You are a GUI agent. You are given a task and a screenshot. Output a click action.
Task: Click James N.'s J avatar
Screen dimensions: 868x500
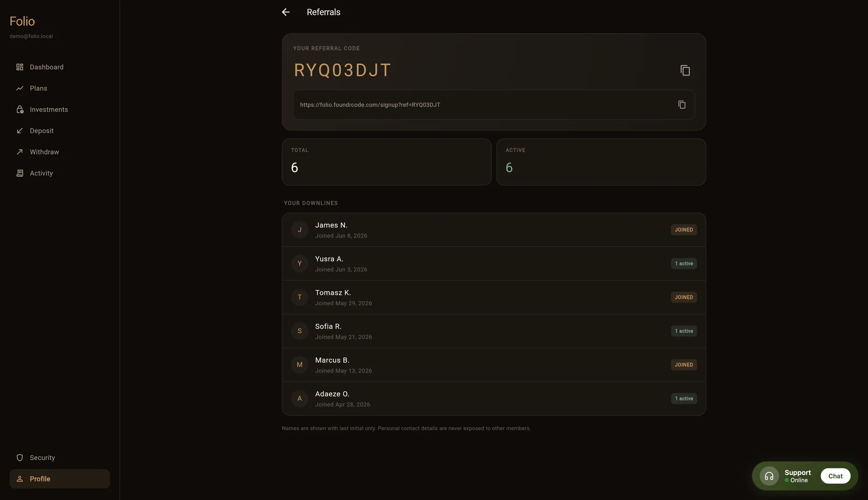point(299,230)
